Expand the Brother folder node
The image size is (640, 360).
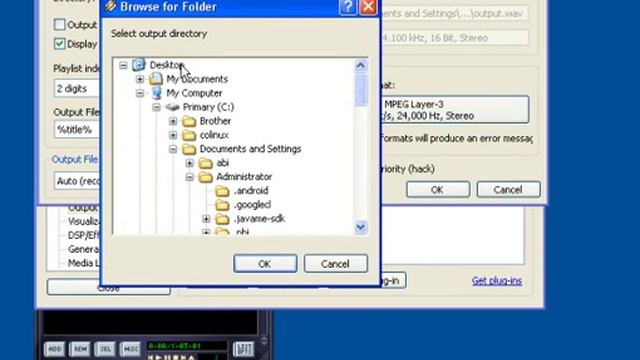pos(173,121)
